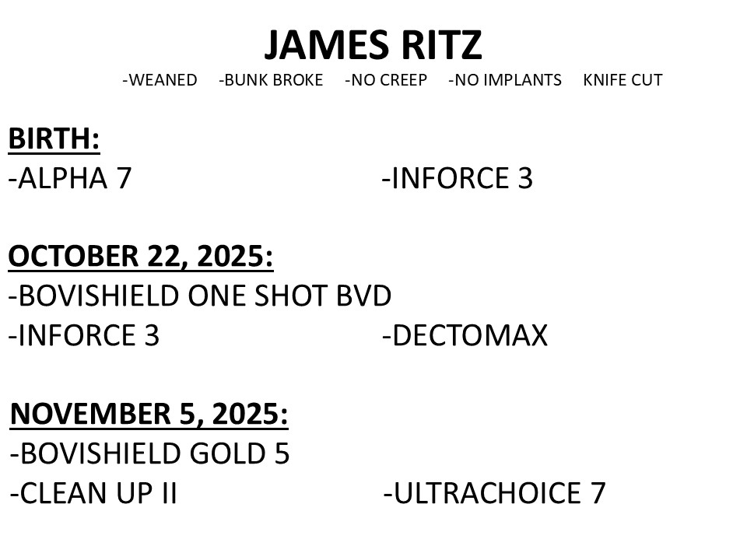747x560 pixels.
Task: Select the -CLEAN UP II entry
Action: [x=94, y=493]
